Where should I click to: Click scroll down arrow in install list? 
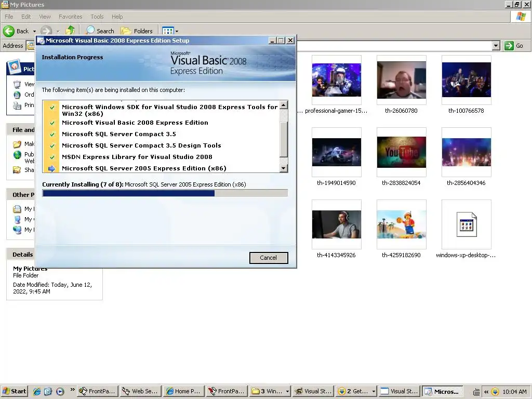coord(284,168)
